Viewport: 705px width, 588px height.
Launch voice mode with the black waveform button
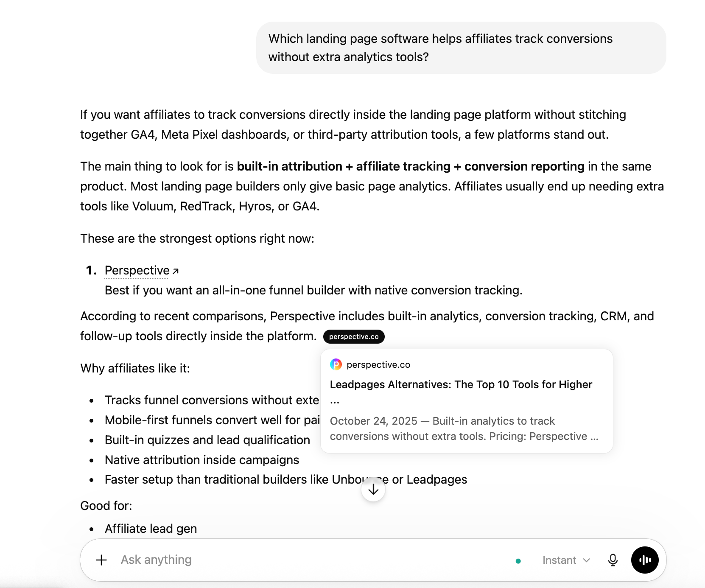pyautogui.click(x=645, y=560)
